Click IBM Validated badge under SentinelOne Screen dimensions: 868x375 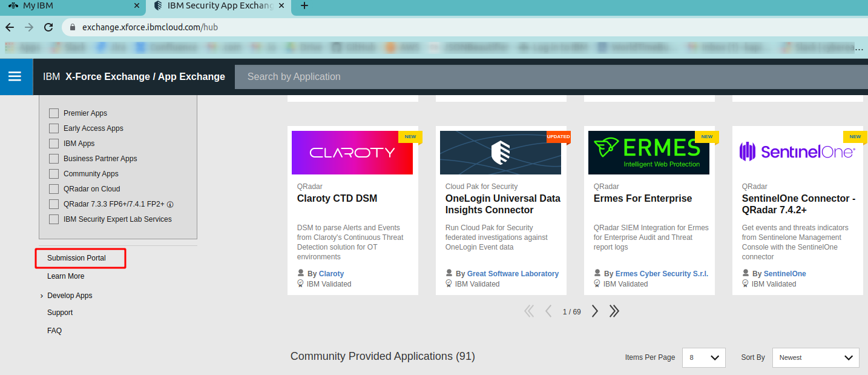[769, 284]
